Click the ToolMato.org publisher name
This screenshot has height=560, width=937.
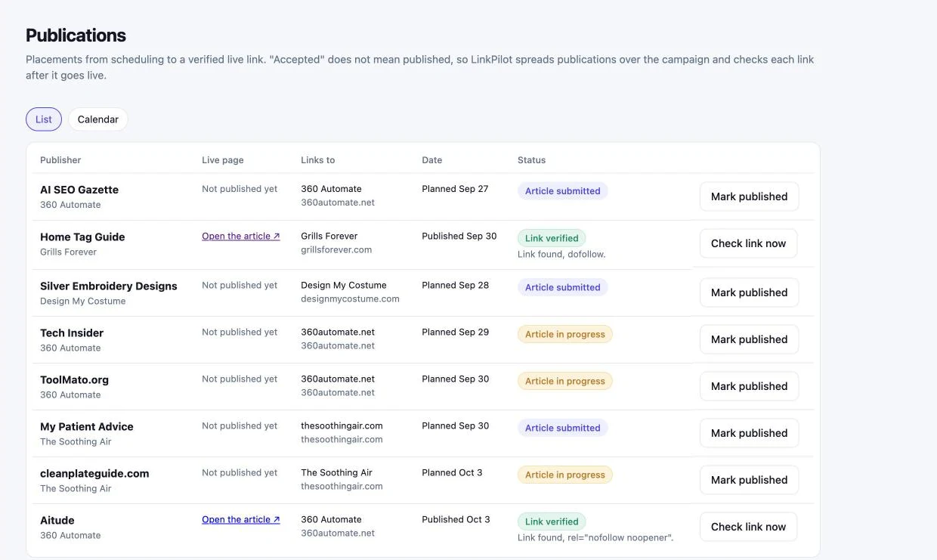click(74, 379)
